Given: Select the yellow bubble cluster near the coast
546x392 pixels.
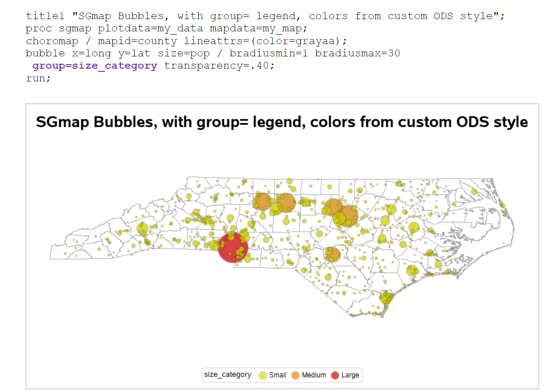Looking at the screenshot, I should point(384,297).
